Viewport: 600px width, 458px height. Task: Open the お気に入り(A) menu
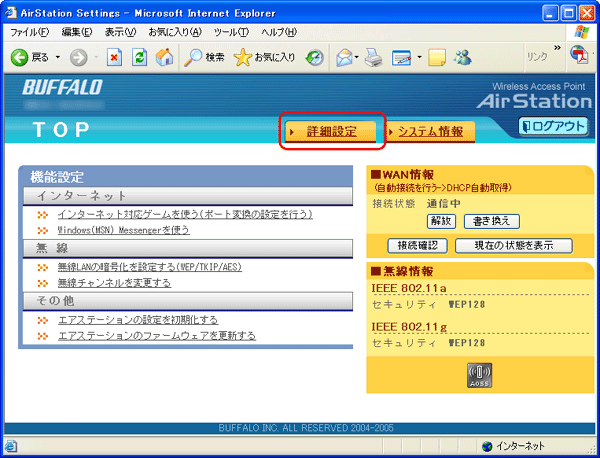pyautogui.click(x=175, y=33)
